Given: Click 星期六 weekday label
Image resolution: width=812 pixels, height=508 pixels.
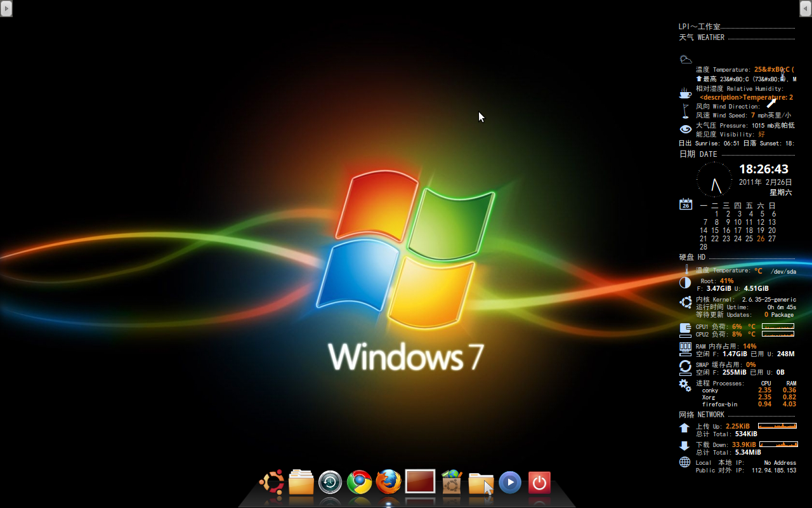Looking at the screenshot, I should 781,192.
